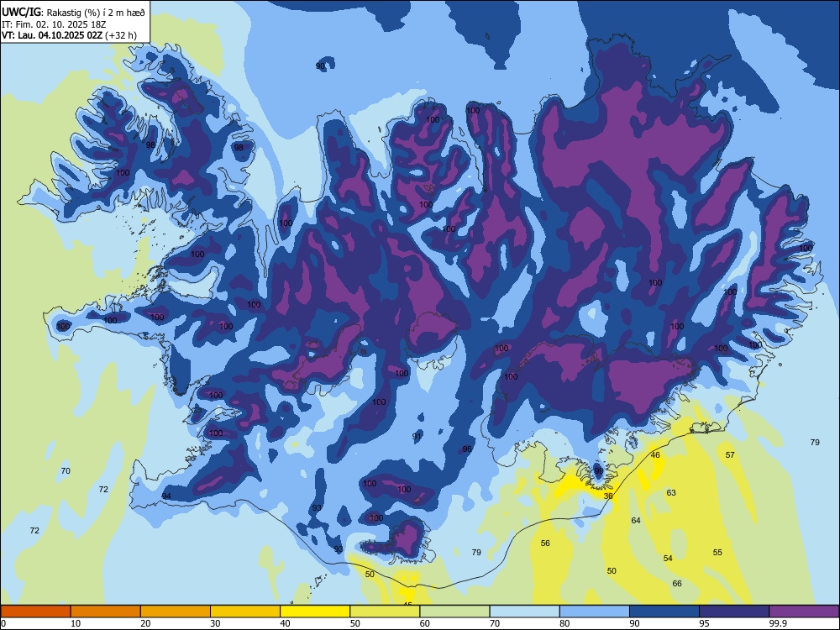Click the '55' humidity value on the map
Image resolution: width=840 pixels, height=630 pixels.
(x=718, y=553)
